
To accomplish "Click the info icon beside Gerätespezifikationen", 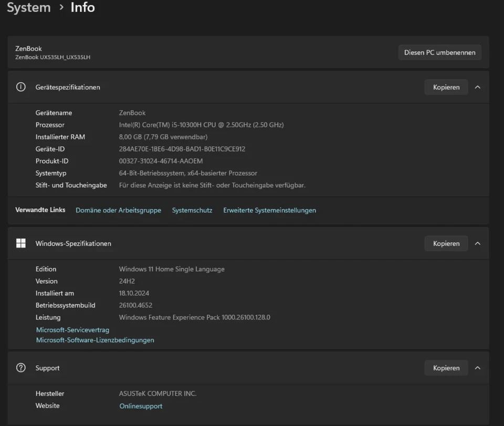I will [x=21, y=87].
